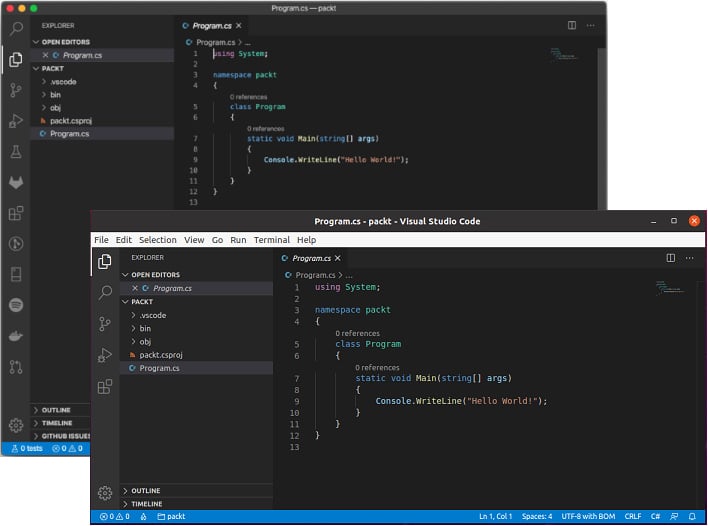Screen dimensions: 708x526
Task: Click the notification bell in the front status bar
Action: (x=692, y=516)
